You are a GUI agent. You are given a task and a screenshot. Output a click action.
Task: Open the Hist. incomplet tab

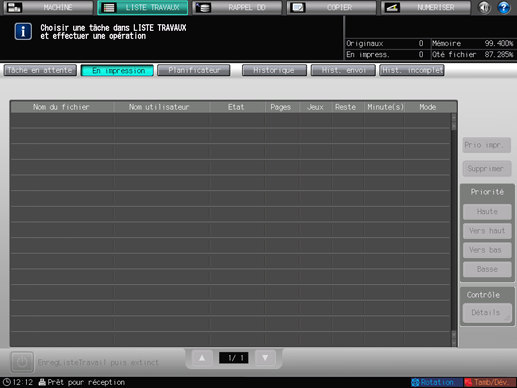click(412, 70)
